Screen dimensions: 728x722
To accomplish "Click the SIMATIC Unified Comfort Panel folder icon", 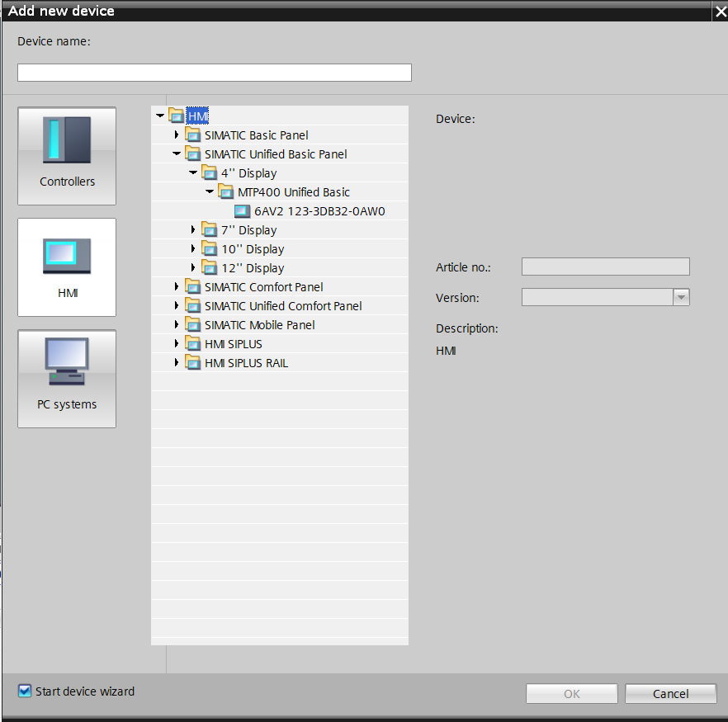I will click(x=192, y=306).
